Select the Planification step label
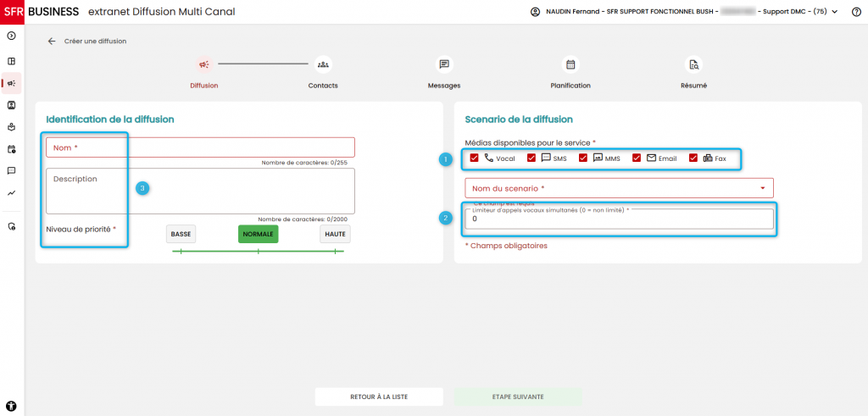 pos(570,86)
